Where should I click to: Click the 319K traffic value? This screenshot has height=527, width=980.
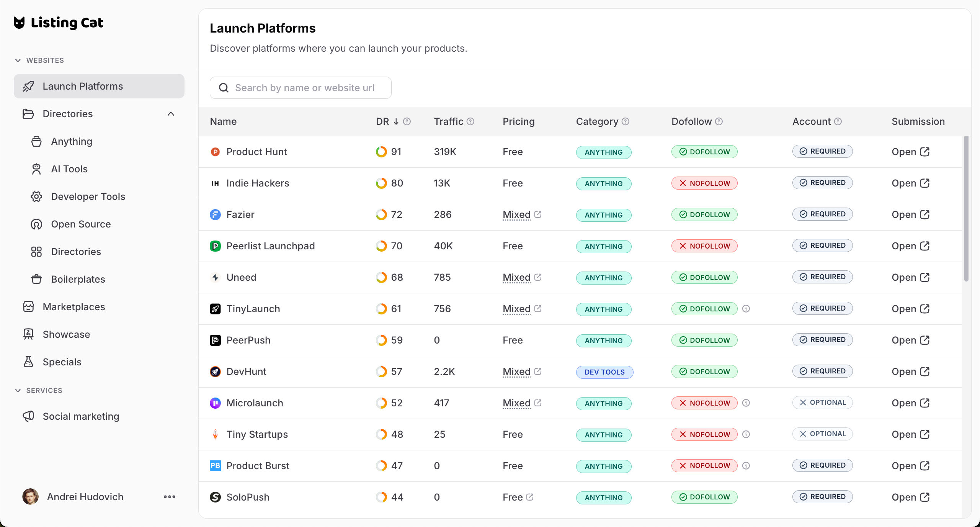[x=445, y=152]
